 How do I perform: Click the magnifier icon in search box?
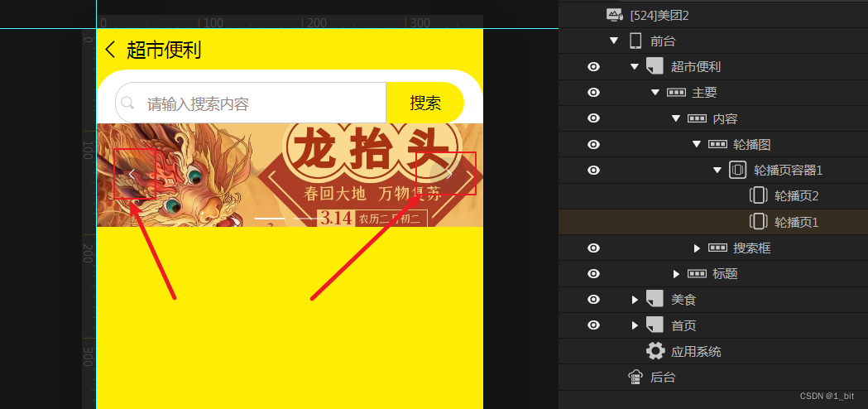tap(127, 103)
